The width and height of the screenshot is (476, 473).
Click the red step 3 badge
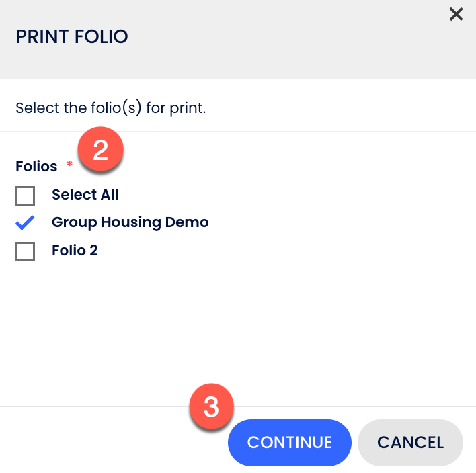pyautogui.click(x=211, y=406)
